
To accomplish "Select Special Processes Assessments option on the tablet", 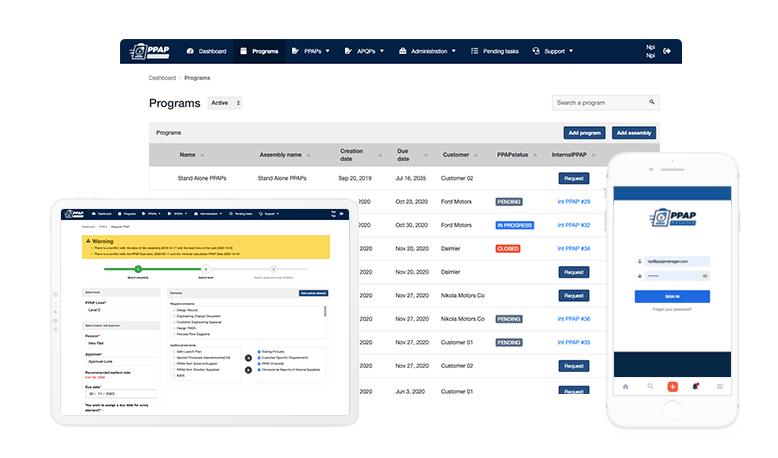I will (x=174, y=357).
